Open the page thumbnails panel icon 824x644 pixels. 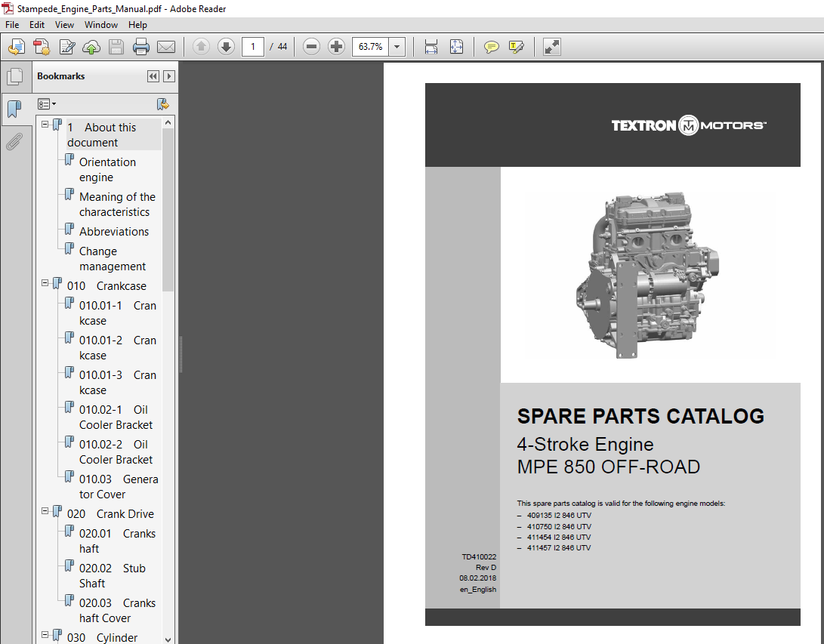coord(14,77)
